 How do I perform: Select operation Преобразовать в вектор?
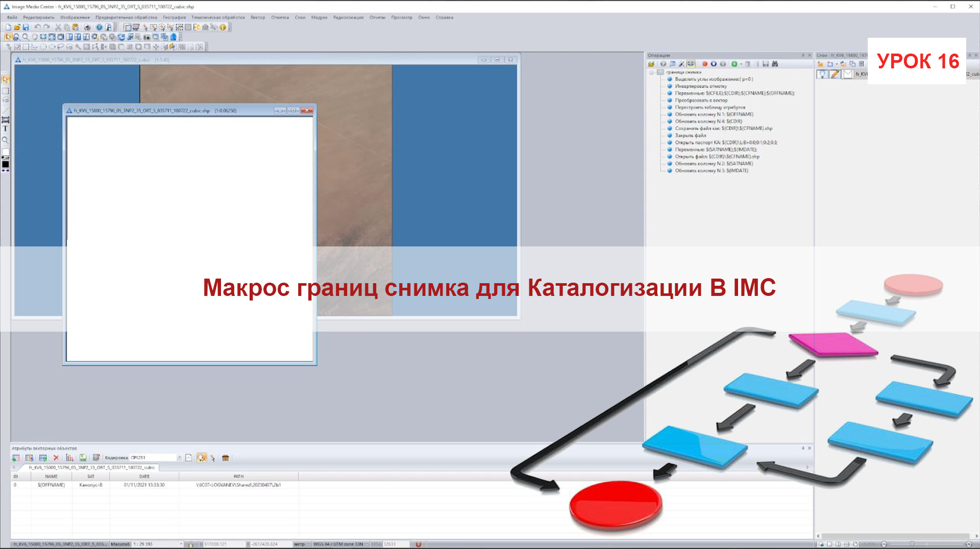(x=701, y=101)
